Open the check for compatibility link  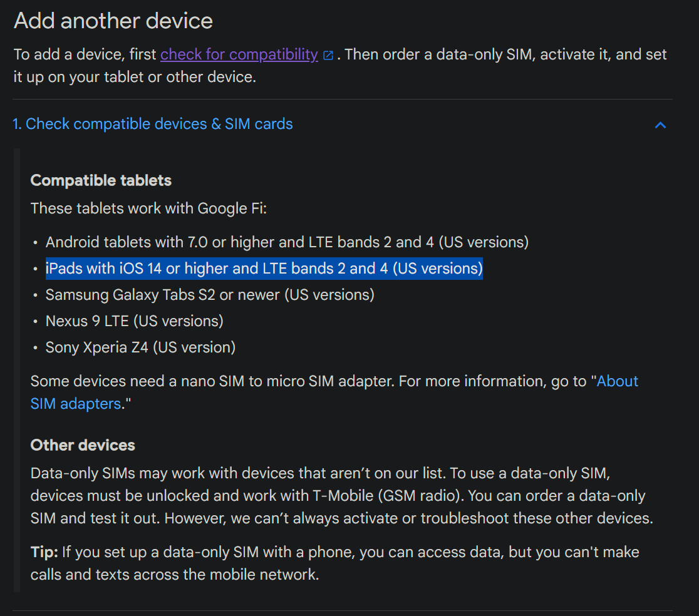pos(239,54)
